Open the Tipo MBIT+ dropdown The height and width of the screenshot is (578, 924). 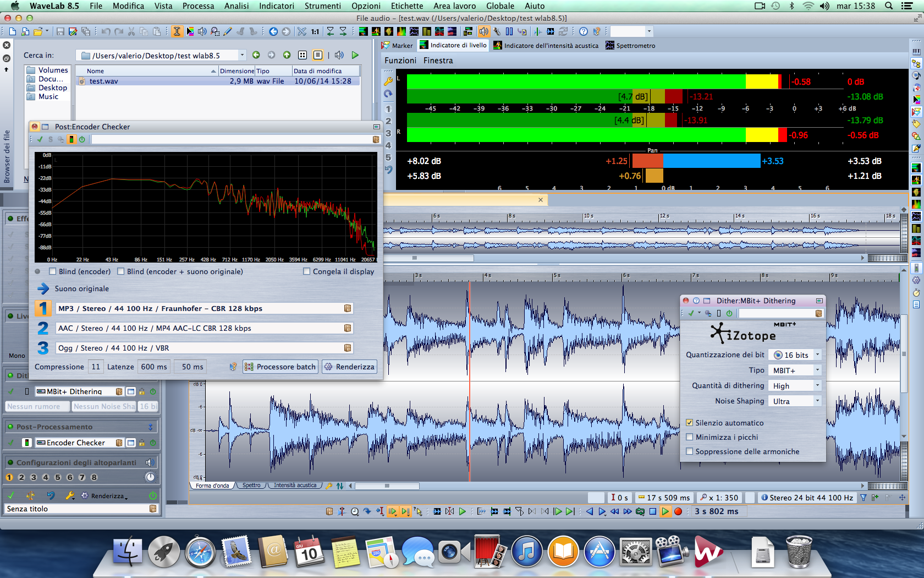[795, 370]
